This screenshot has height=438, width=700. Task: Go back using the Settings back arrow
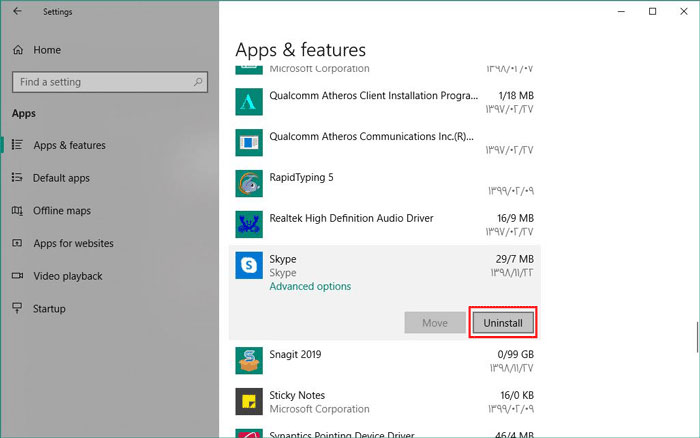coord(17,11)
